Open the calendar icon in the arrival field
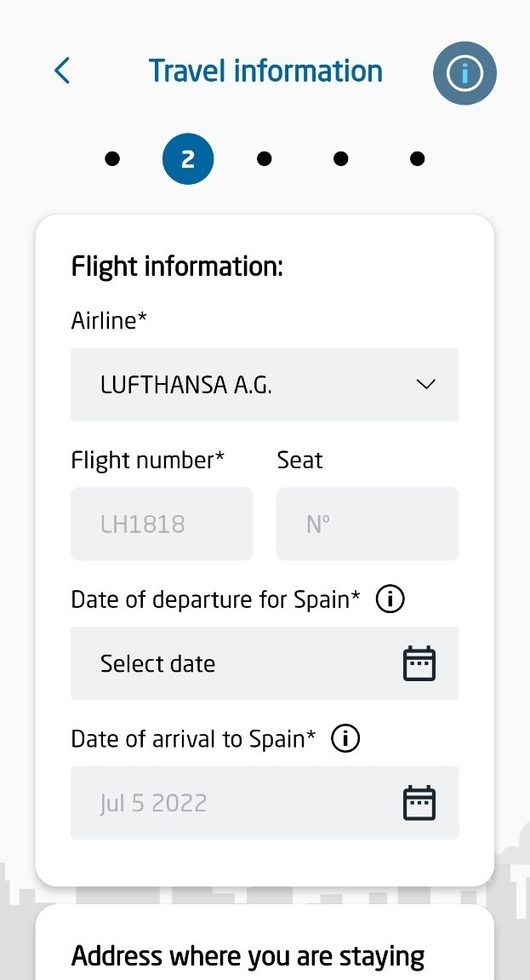Viewport: 530px width, 980px height. [x=419, y=804]
